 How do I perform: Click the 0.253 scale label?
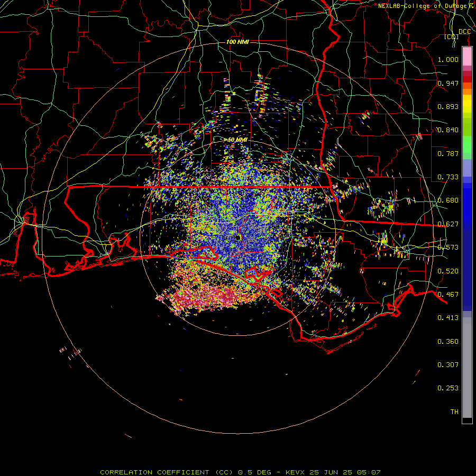pyautogui.click(x=448, y=388)
